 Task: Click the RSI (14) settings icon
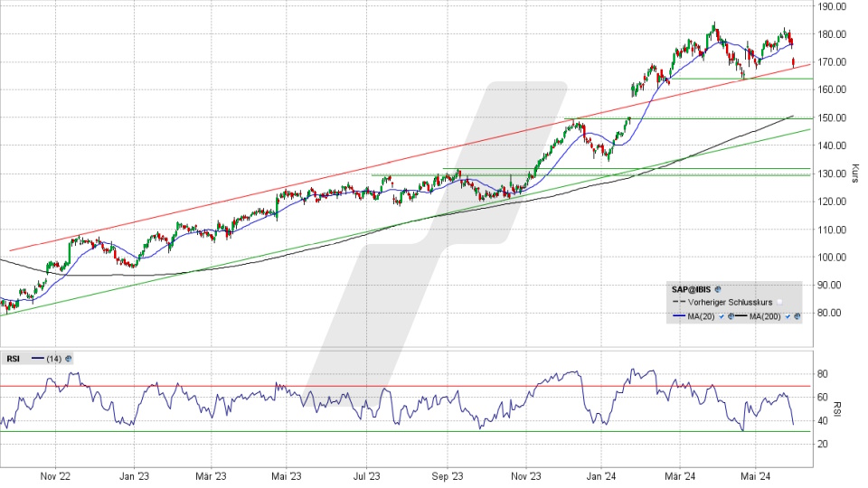(68, 359)
